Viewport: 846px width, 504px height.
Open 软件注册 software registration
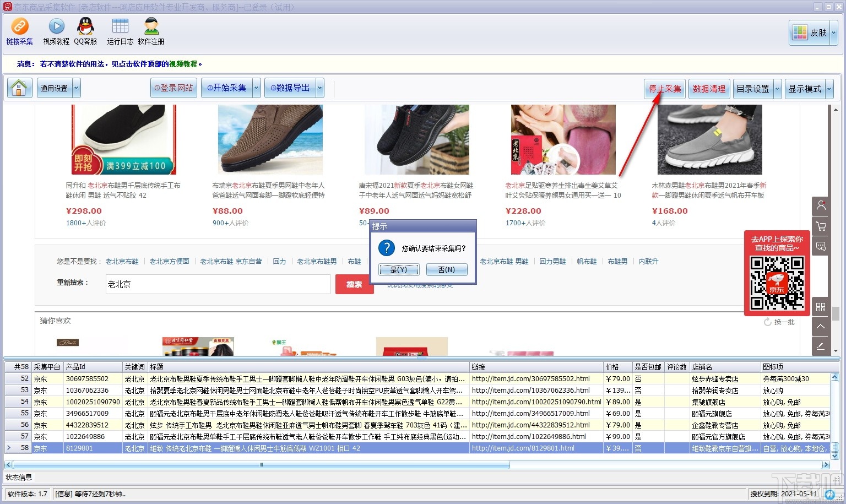[151, 31]
